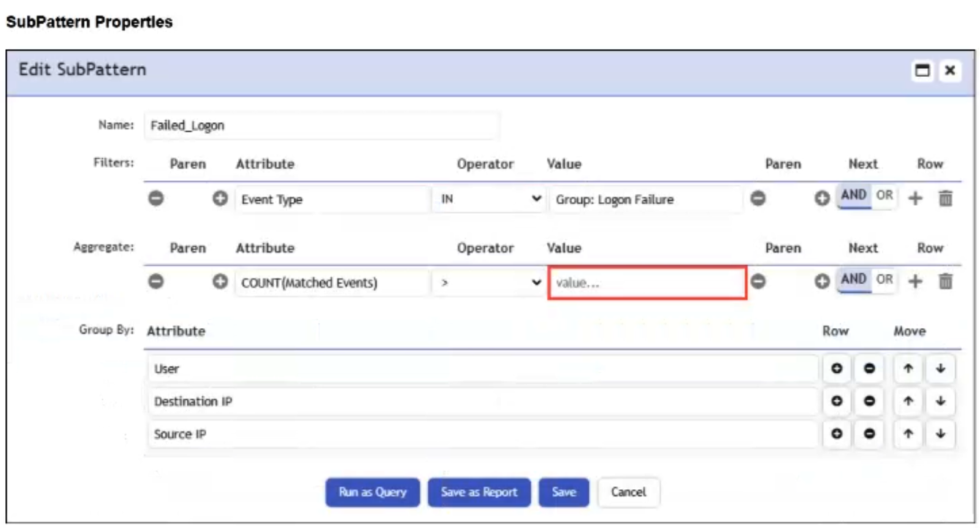Click Run as Query button
The width and height of the screenshot is (980, 528).
[373, 492]
